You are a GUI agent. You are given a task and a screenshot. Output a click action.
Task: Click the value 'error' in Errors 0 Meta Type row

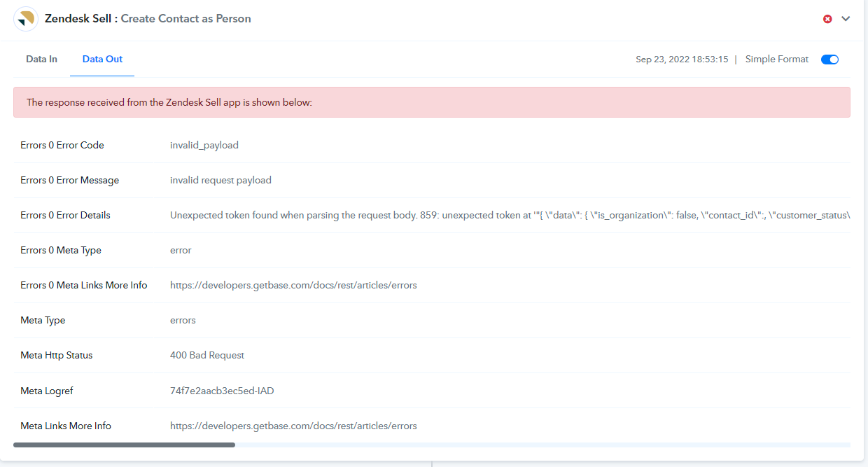pos(181,250)
